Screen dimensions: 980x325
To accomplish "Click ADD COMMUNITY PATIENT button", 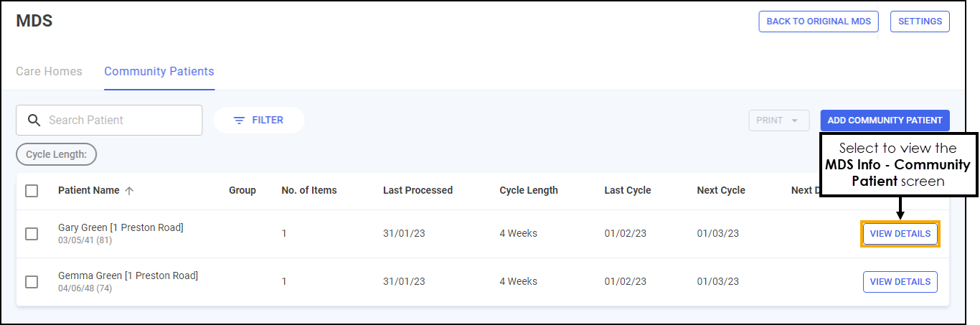I will [885, 121].
